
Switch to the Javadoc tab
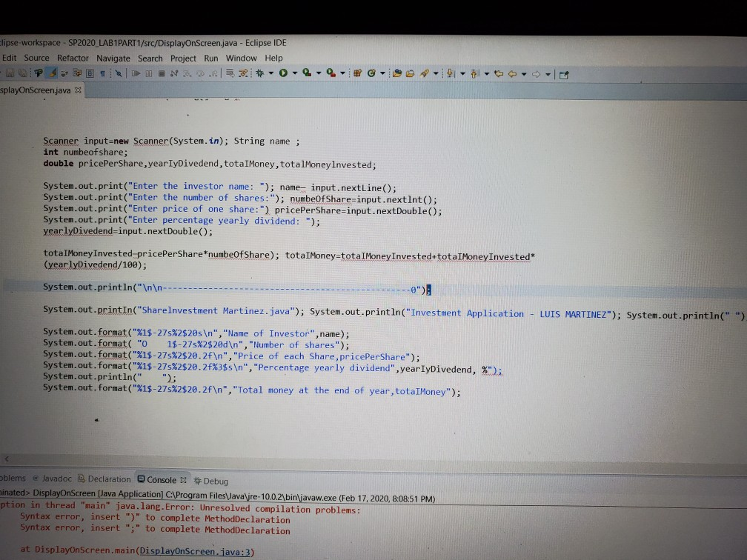pos(53,478)
